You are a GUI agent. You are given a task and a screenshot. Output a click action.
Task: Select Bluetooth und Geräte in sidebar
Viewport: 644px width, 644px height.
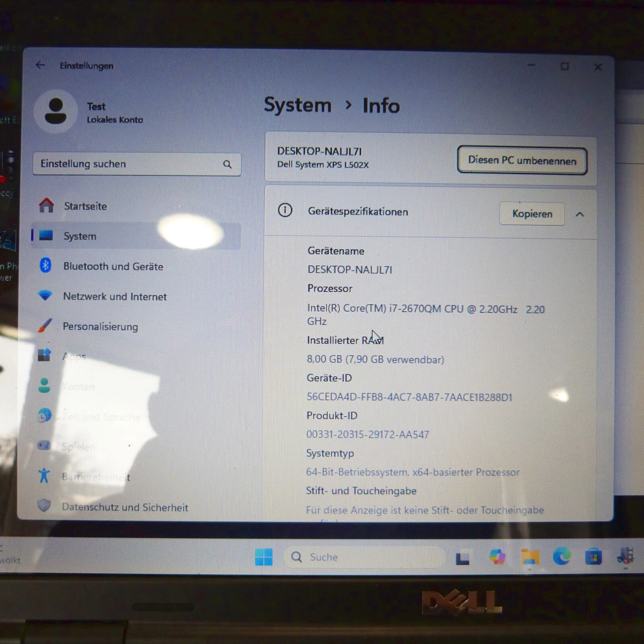pos(136,266)
